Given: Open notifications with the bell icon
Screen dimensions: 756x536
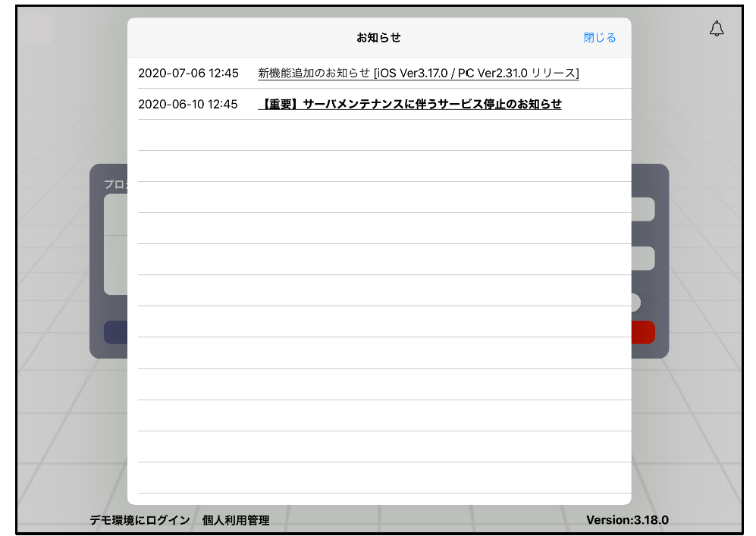Looking at the screenshot, I should pos(716,29).
